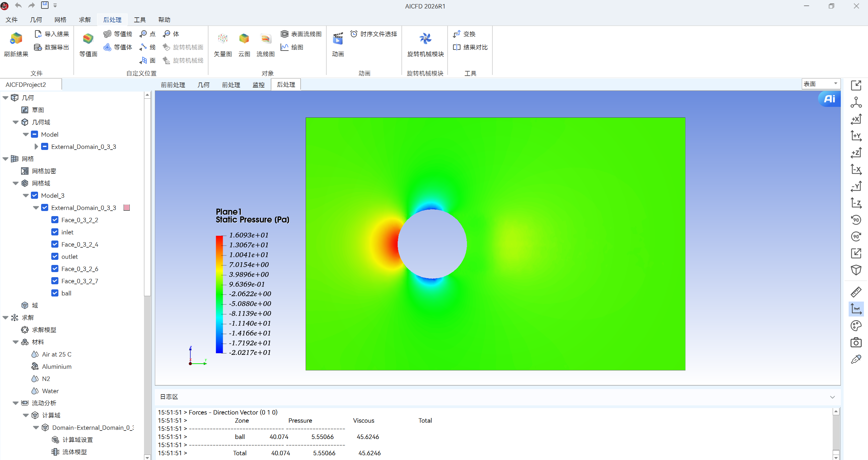Choose the 等值体 iso-volume tool
Viewport: 868px width, 460px height.
coord(118,47)
